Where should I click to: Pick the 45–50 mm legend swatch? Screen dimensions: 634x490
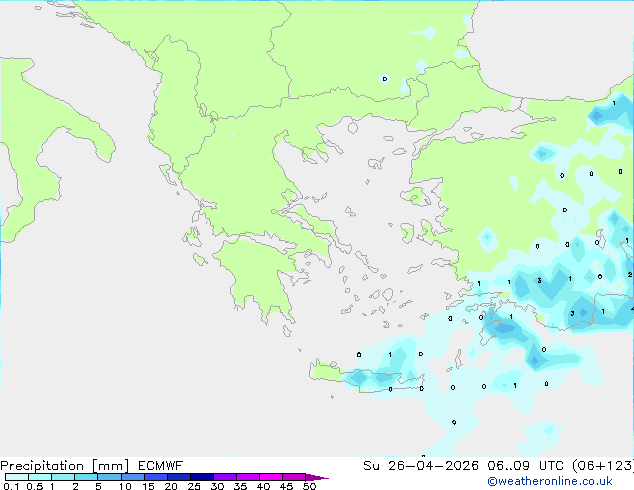(294, 477)
